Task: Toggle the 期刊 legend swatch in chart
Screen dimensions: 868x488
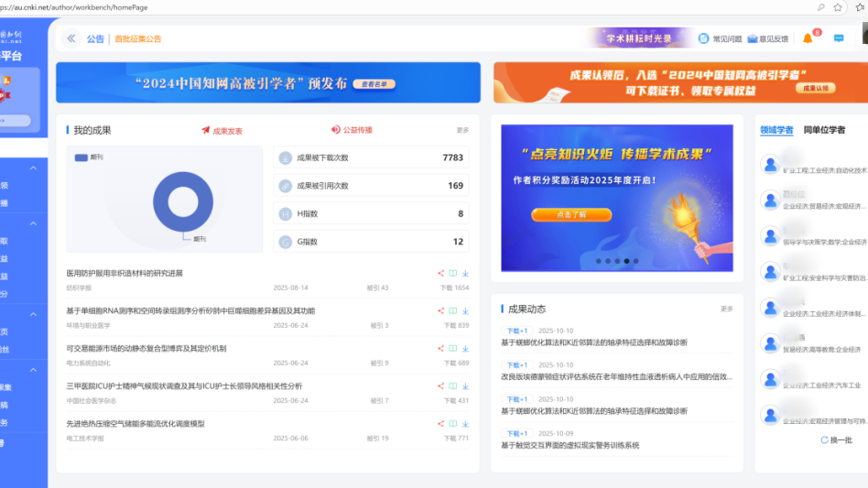Action: pos(81,157)
